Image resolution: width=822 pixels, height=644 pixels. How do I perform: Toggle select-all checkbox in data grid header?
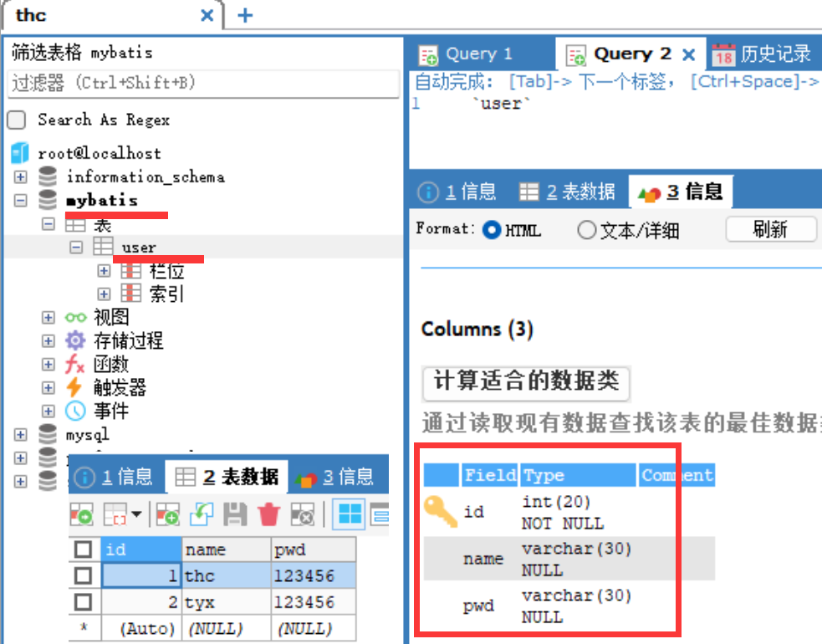[x=83, y=549]
